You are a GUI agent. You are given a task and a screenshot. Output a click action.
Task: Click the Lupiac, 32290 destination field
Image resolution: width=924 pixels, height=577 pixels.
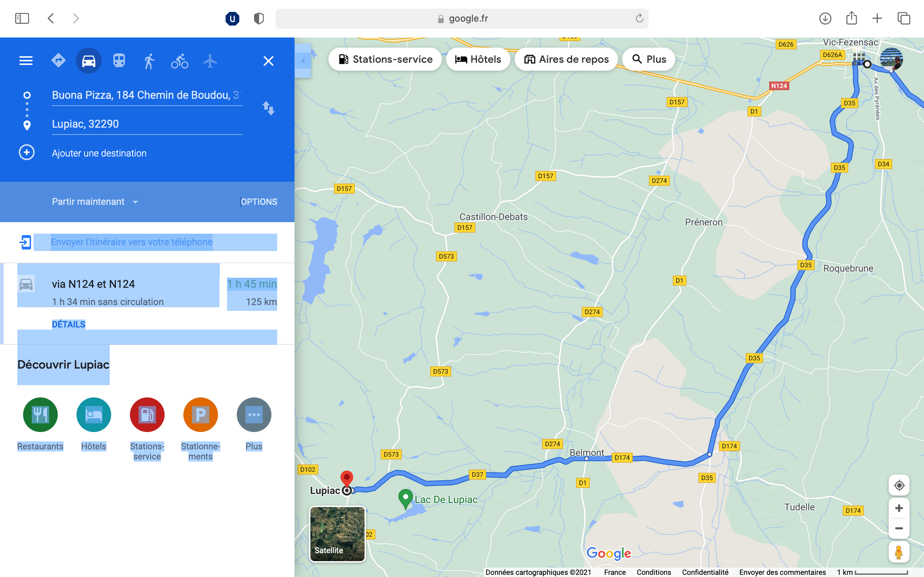[147, 124]
